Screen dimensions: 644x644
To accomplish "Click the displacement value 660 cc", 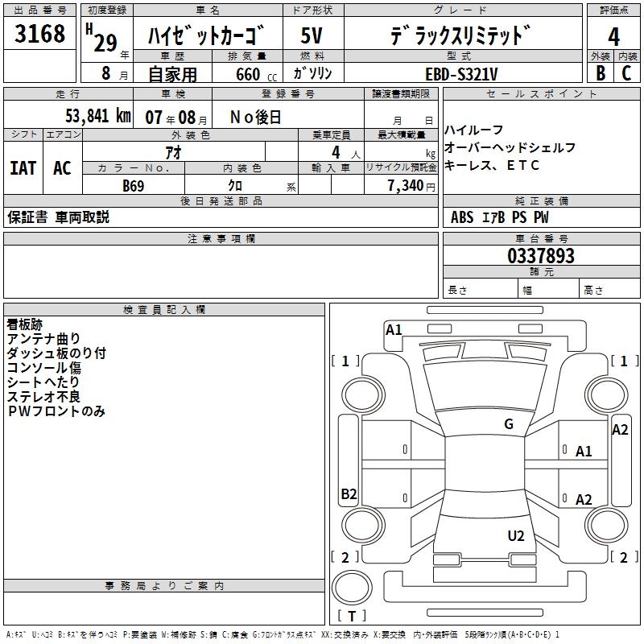I will 256,74.
